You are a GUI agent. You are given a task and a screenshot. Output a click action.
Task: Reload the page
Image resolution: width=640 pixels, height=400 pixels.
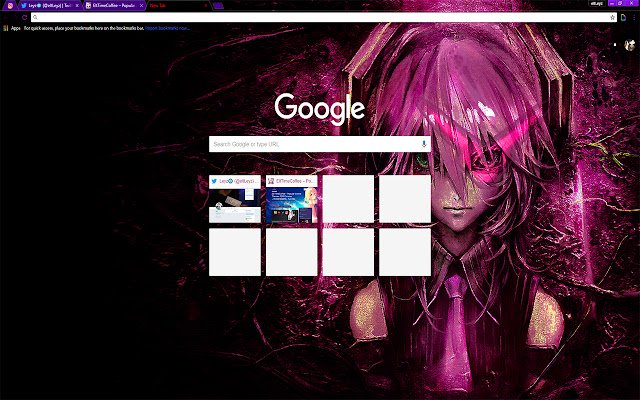24,17
